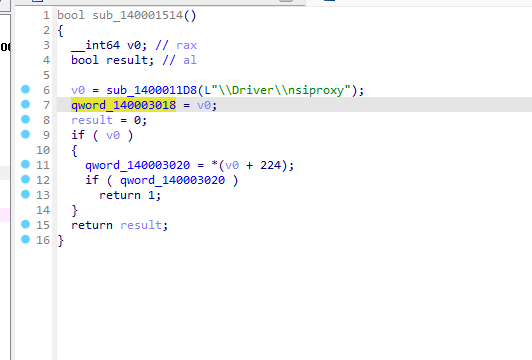
Task: Click qword_140003020 inside the if condition
Action: (172, 180)
